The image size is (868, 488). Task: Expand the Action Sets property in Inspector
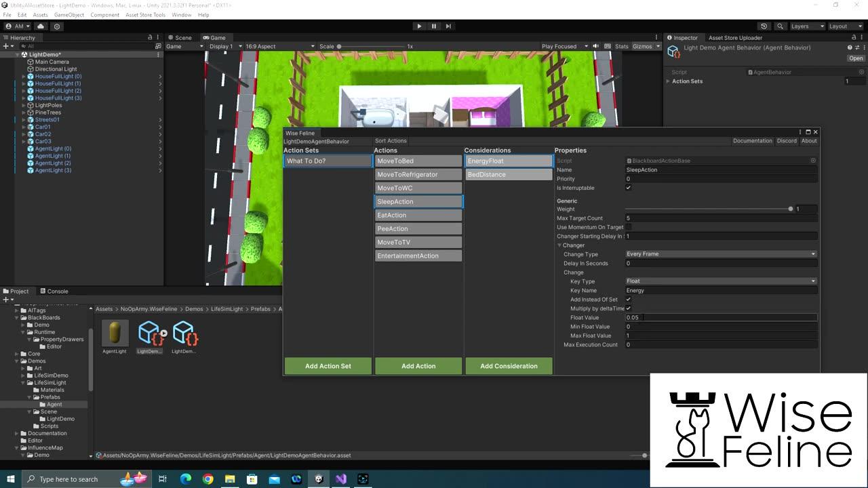tap(667, 81)
